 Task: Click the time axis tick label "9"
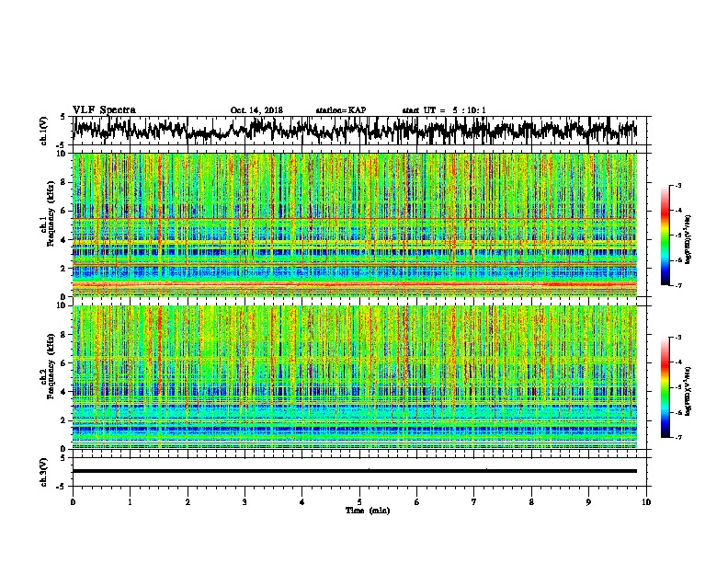pyautogui.click(x=588, y=502)
